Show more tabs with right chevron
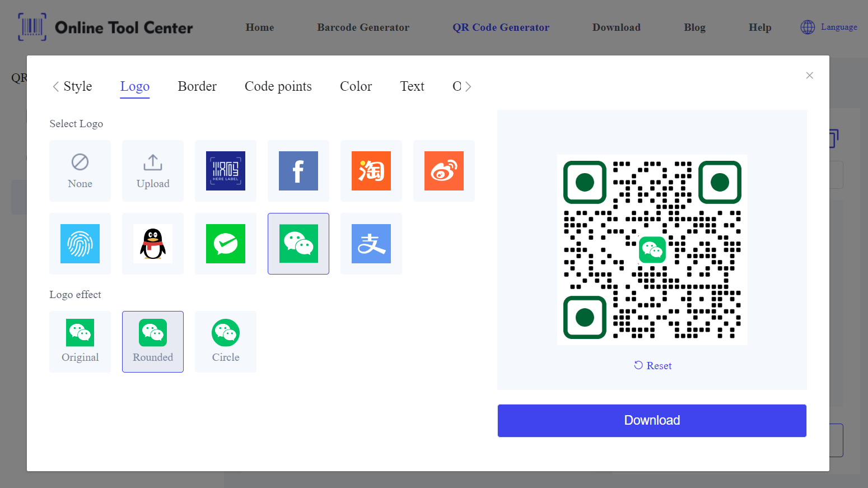Screen dimensions: 868x488 468,86
